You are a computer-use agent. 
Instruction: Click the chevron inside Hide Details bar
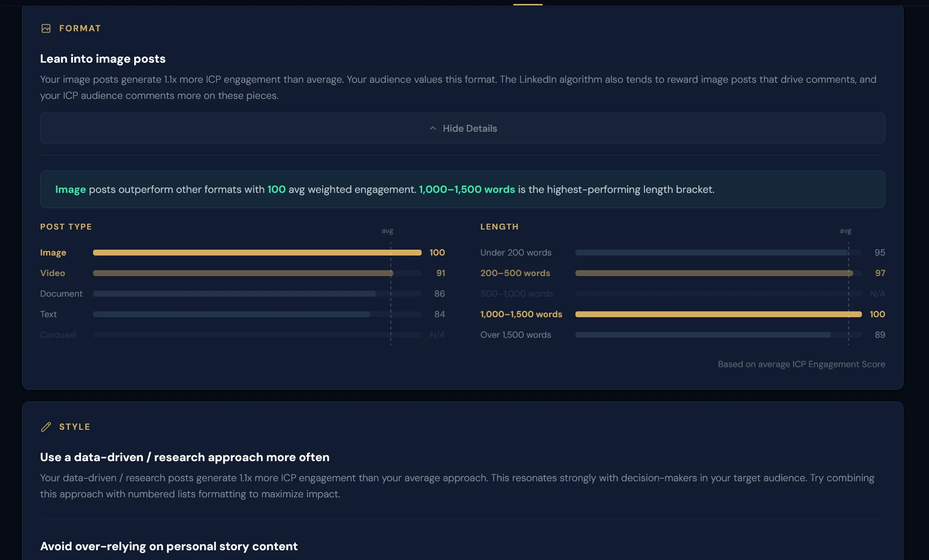[432, 128]
